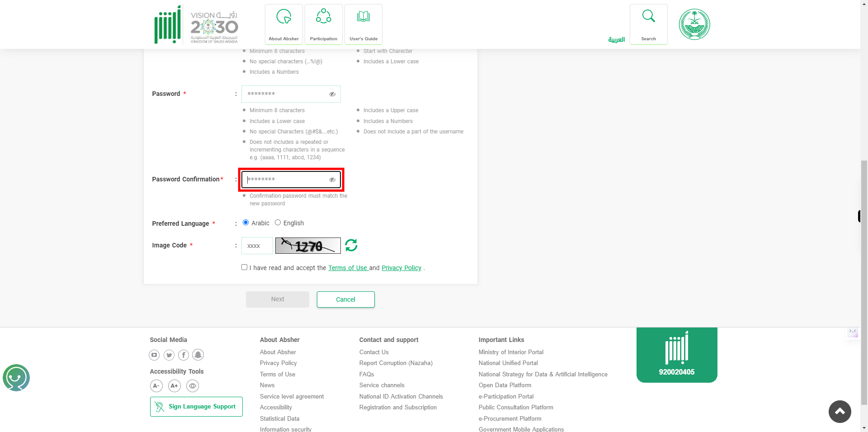This screenshot has width=868, height=432.
Task: Tick the accept Terms of Use checkbox
Action: coord(244,267)
